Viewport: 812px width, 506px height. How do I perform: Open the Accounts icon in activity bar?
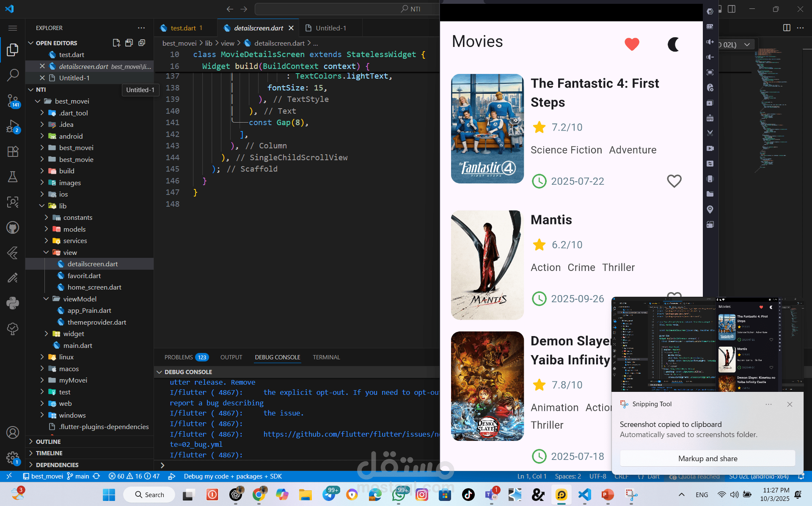[13, 432]
